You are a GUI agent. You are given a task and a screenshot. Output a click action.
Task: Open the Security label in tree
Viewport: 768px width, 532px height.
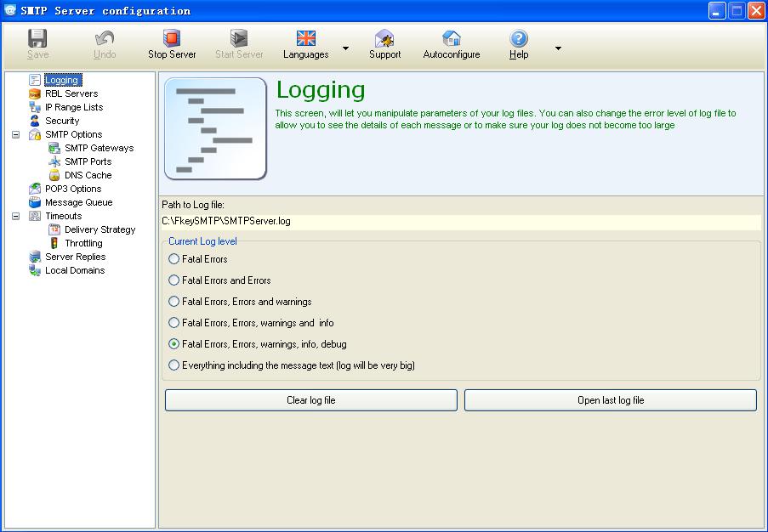coord(62,121)
